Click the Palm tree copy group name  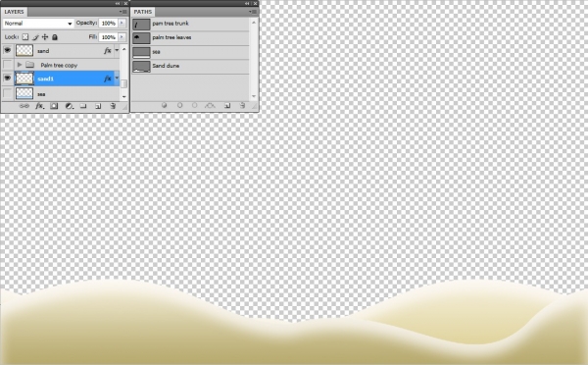pyautogui.click(x=59, y=65)
